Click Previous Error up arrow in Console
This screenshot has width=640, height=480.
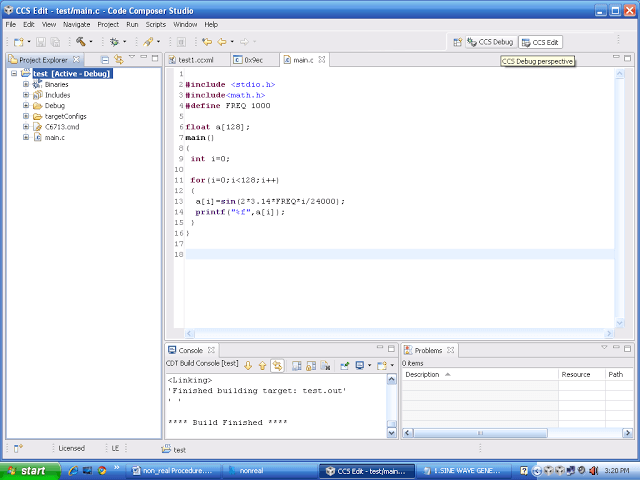point(262,366)
